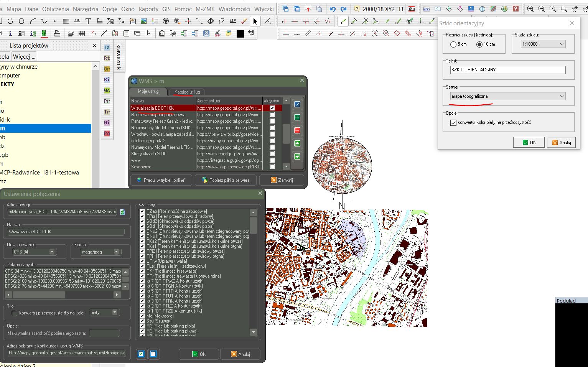Click the SU DE green toolbar icon
Screen dimensions: 588x367
point(44,34)
